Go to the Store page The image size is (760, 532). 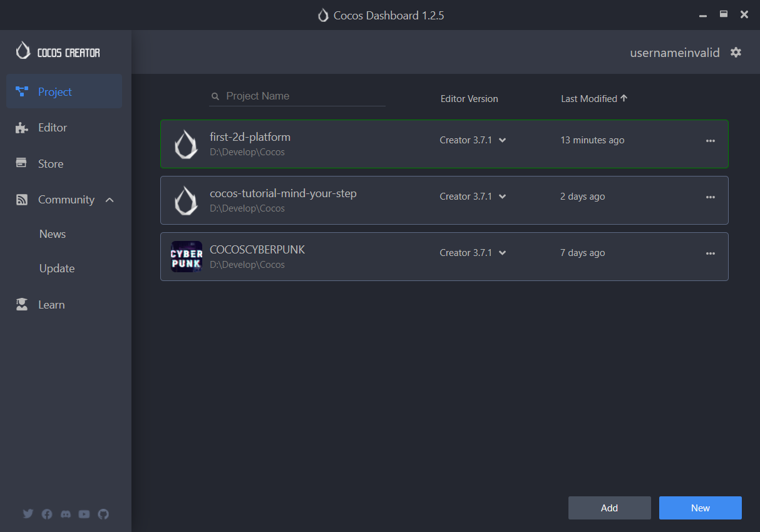(x=51, y=164)
